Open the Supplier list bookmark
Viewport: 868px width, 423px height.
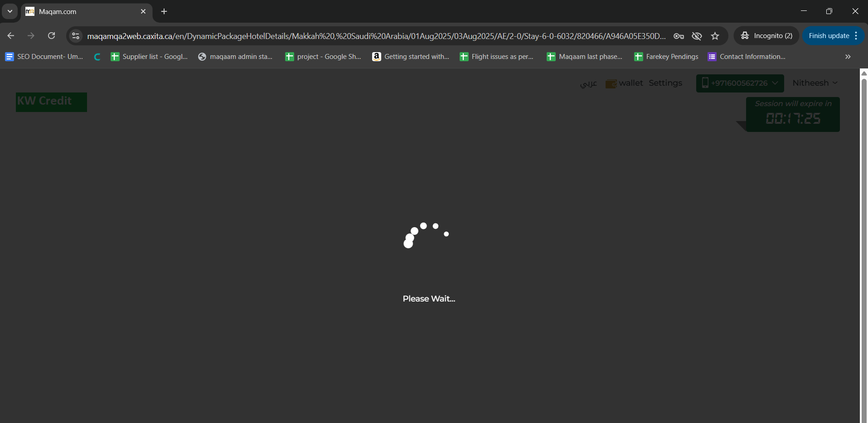[150, 57]
